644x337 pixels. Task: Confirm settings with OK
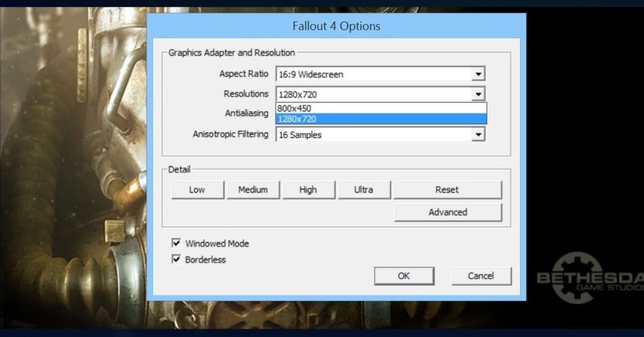tap(404, 276)
